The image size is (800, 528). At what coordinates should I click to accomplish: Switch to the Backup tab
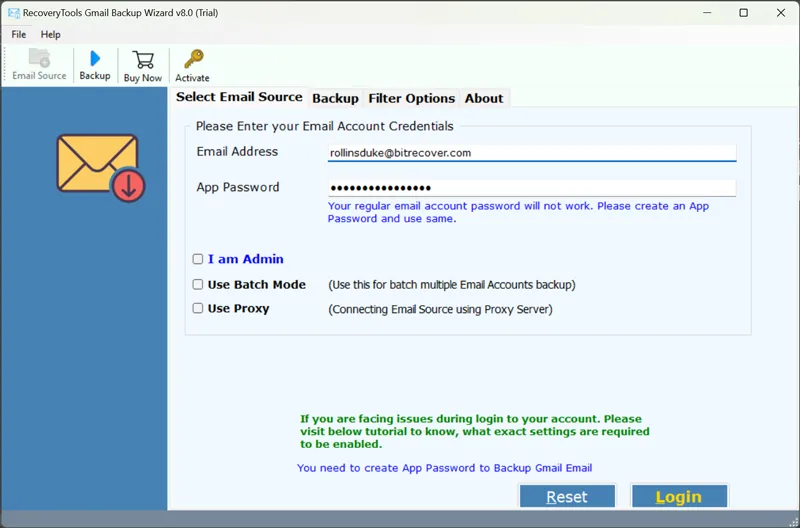(335, 98)
